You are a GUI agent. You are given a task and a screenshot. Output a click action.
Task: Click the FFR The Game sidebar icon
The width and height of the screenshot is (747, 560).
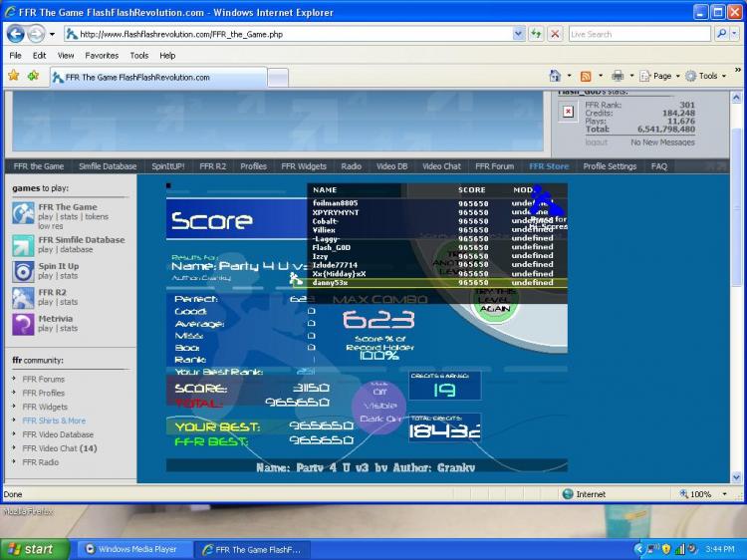(x=24, y=213)
